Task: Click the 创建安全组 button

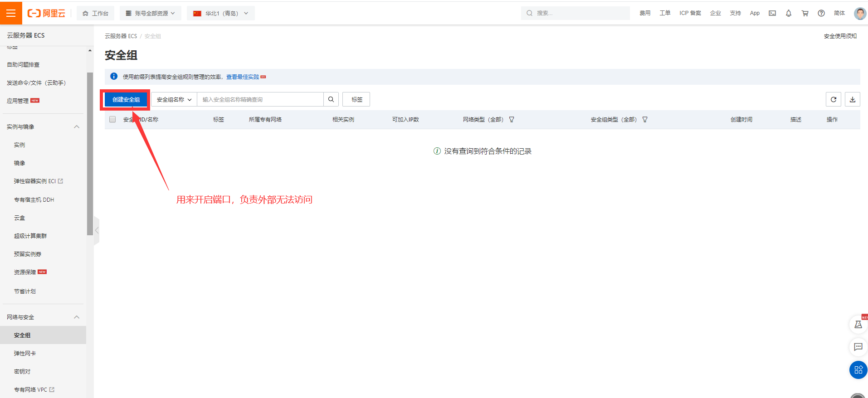Action: click(126, 99)
